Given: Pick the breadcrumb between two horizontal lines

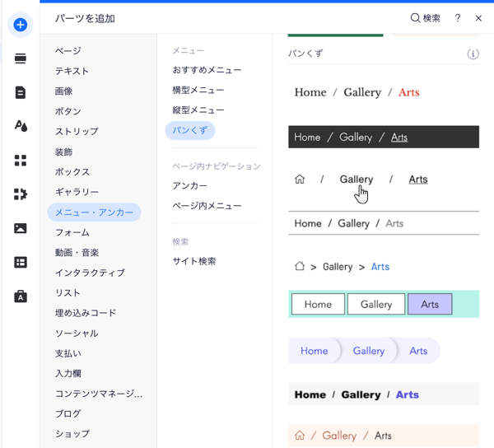Looking at the screenshot, I should [x=384, y=223].
